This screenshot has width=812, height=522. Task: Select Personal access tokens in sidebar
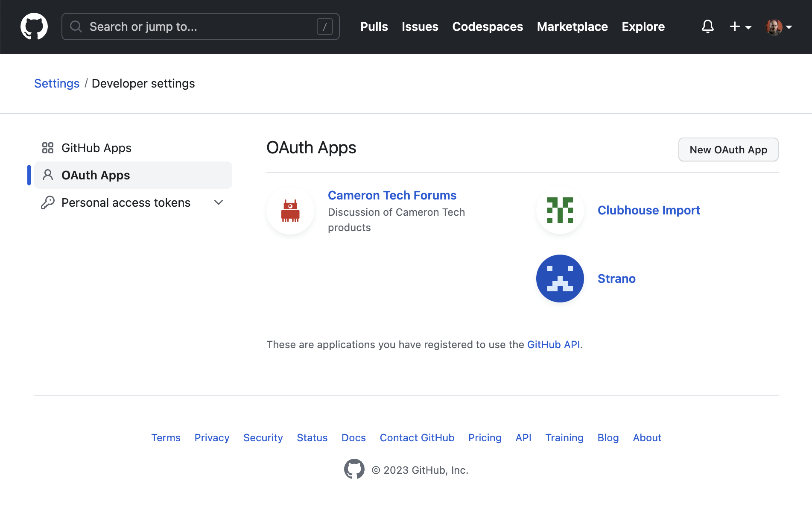tap(133, 202)
